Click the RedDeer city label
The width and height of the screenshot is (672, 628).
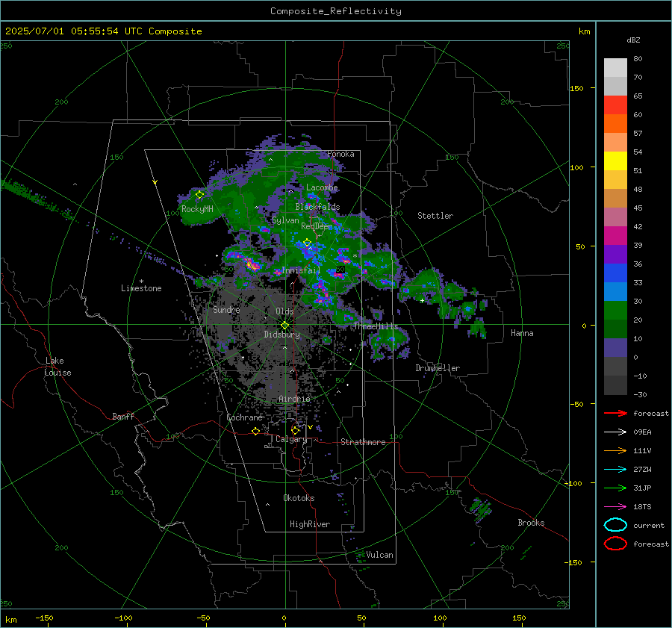pyautogui.click(x=317, y=226)
